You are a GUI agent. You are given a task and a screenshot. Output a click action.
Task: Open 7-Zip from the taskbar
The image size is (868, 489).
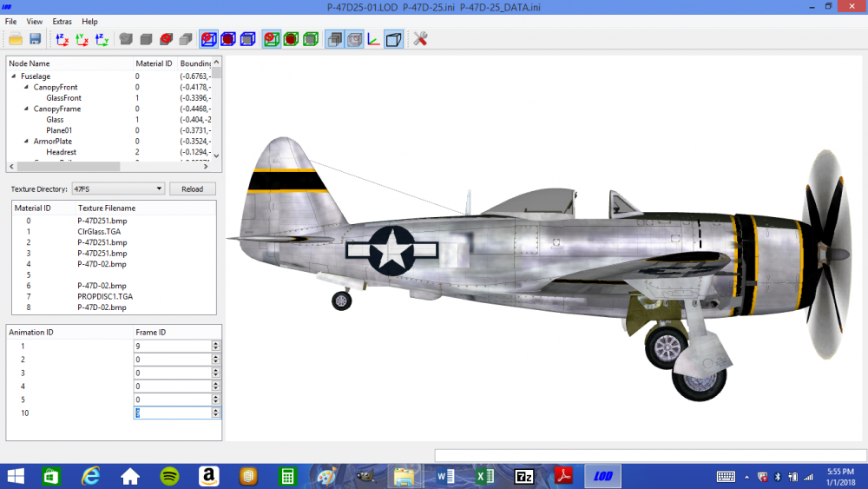tap(523, 476)
